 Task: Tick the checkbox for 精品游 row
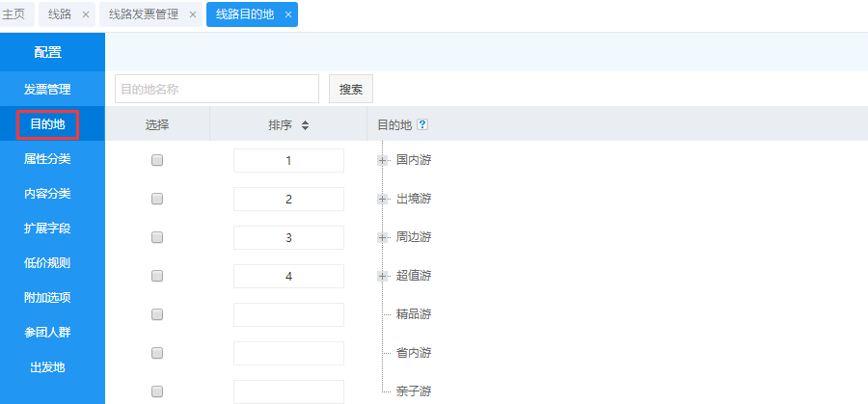pos(157,315)
